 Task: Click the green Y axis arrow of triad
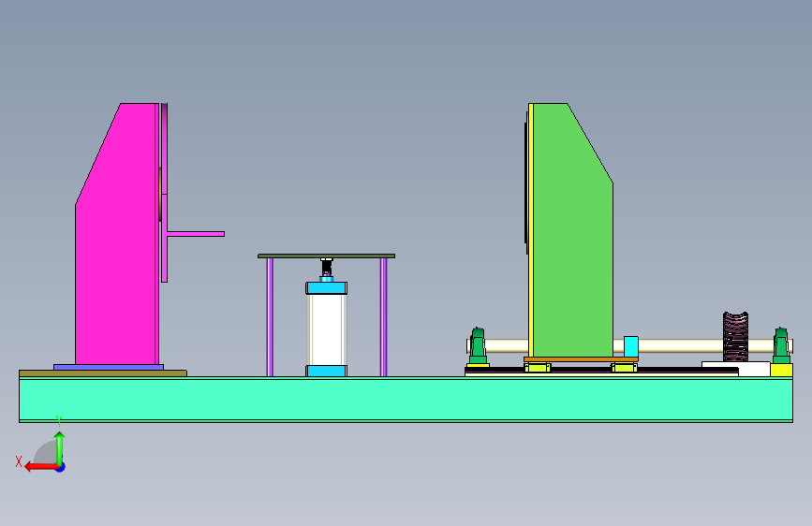coord(60,448)
